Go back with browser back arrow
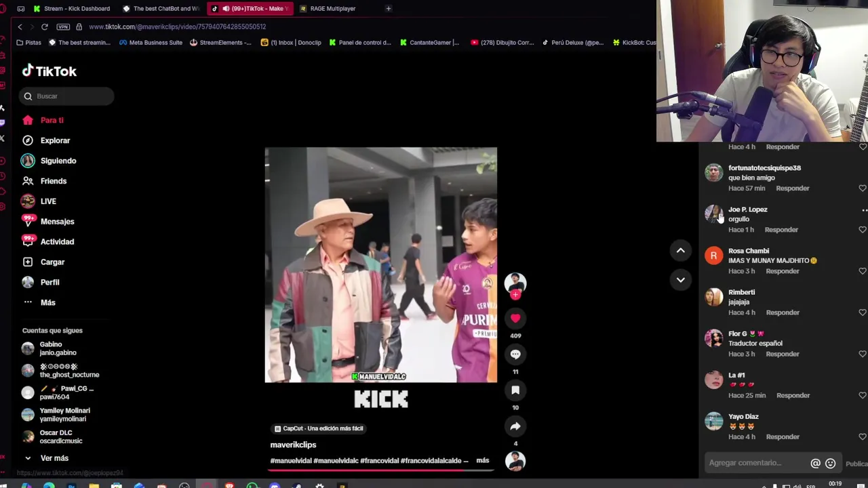Screen dimensions: 868x488 pos(20,26)
